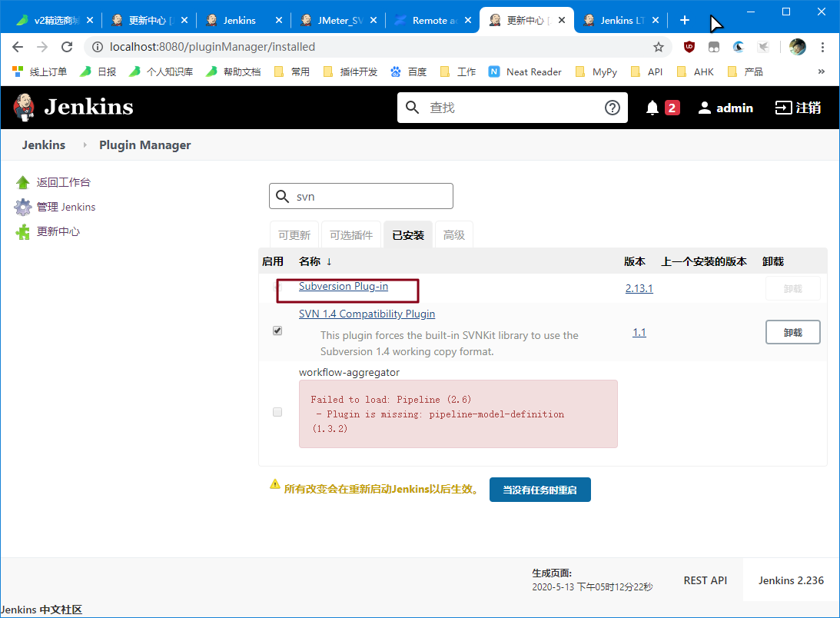840x618 pixels.
Task: Open the REST API footer link
Action: [x=705, y=580]
